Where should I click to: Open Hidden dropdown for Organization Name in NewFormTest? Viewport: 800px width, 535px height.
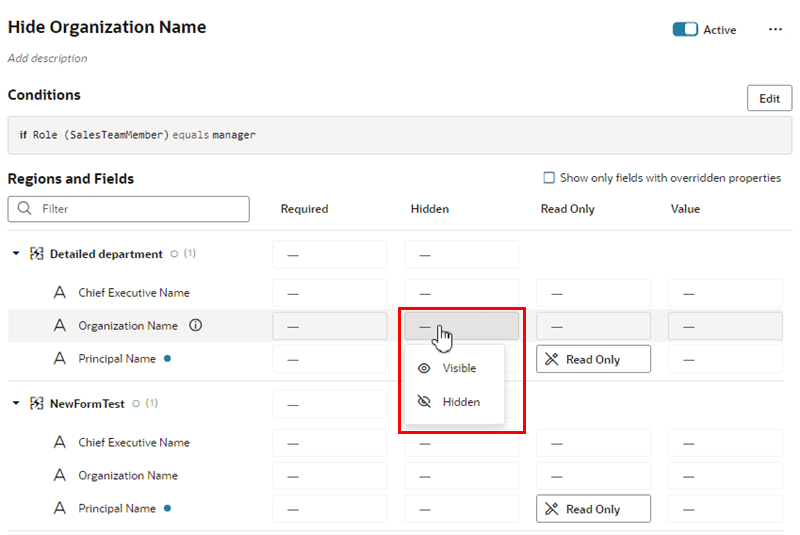tap(461, 476)
